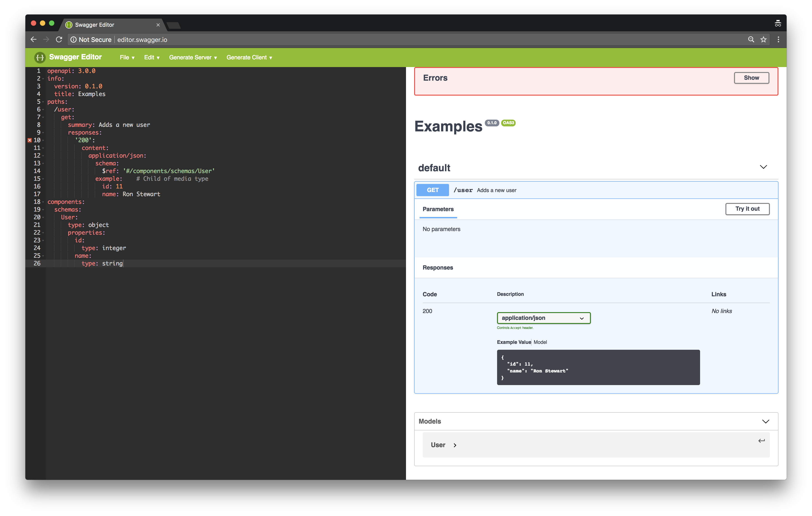Click the return arrow icon in User model row

[x=761, y=441]
